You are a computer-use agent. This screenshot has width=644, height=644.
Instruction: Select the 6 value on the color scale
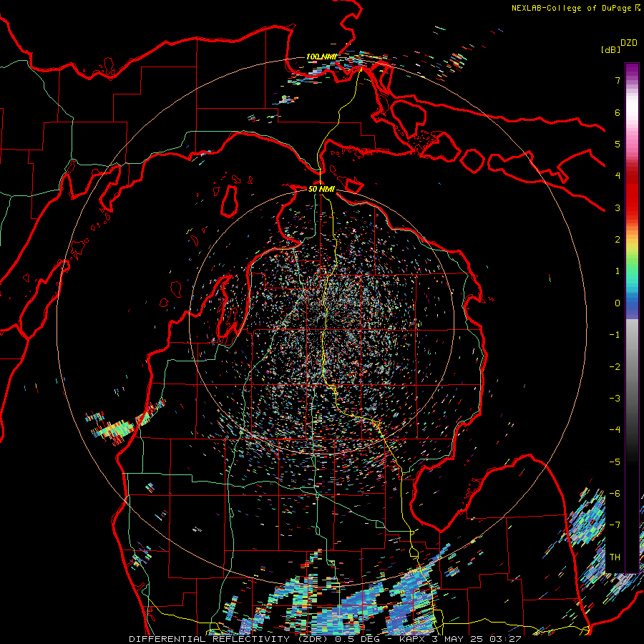[x=618, y=112]
